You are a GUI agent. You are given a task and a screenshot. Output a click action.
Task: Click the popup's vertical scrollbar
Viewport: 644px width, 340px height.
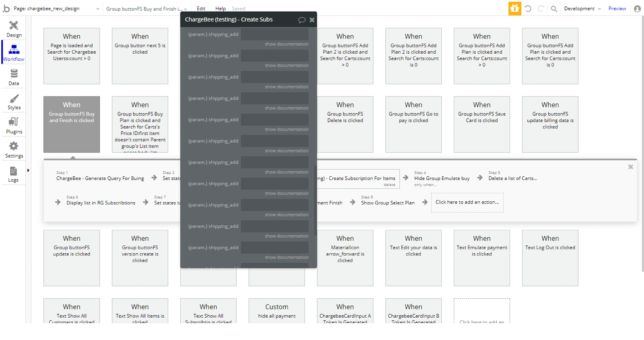(316, 200)
